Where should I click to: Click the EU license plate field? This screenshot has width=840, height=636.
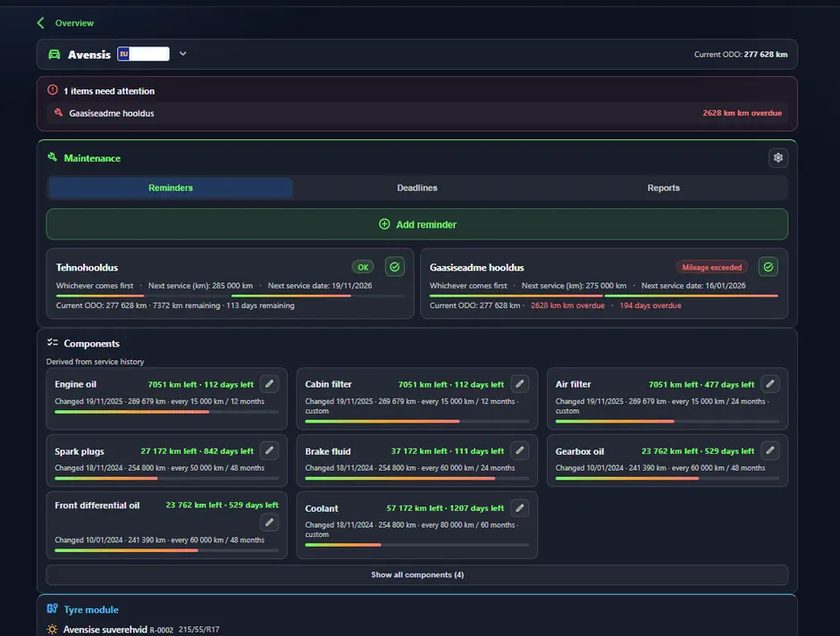coord(144,54)
